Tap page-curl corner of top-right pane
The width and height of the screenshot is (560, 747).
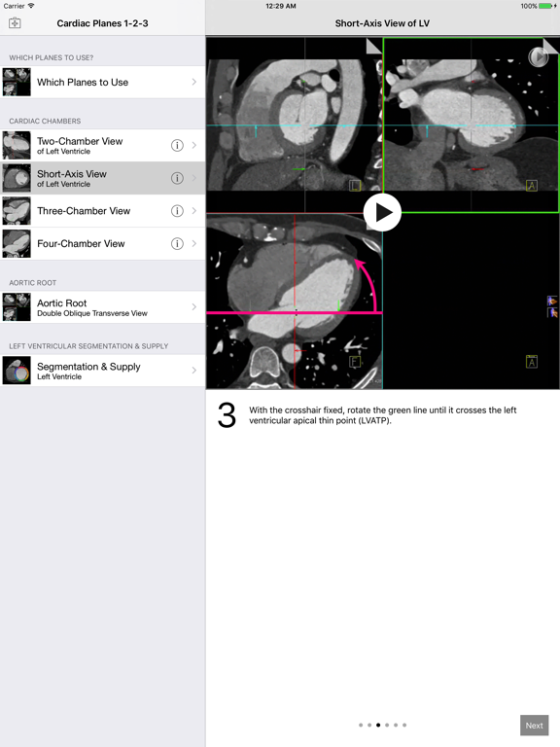(550, 47)
